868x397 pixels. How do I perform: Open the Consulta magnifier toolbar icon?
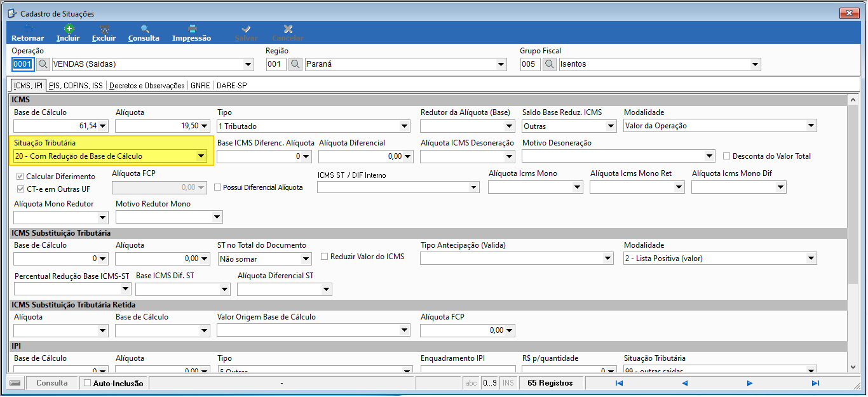144,29
